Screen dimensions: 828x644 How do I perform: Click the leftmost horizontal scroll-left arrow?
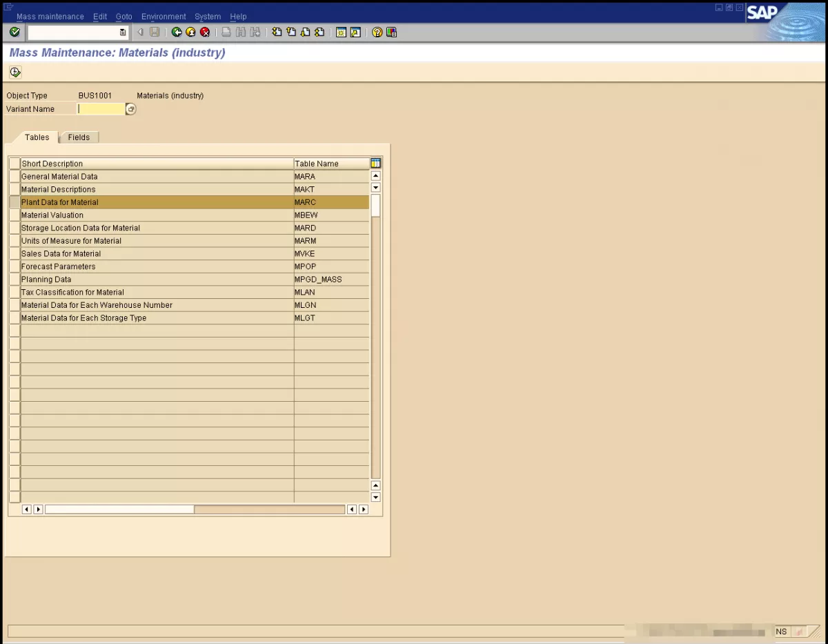[27, 509]
